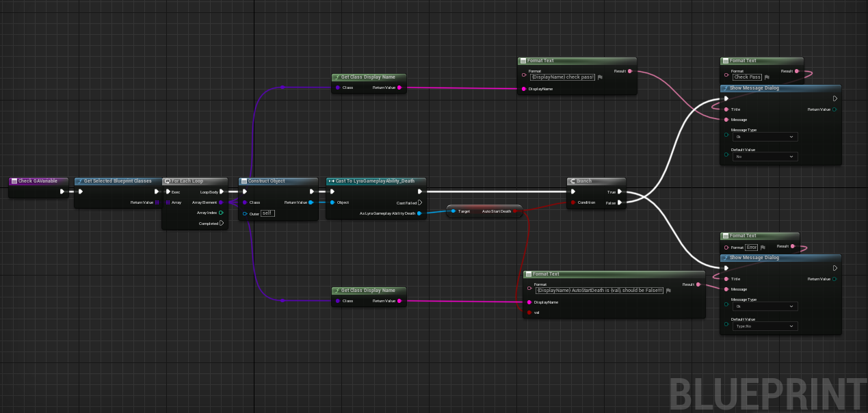
Task: Click the function icon on Get Selected Blueprint Classes
Action: (x=80, y=181)
